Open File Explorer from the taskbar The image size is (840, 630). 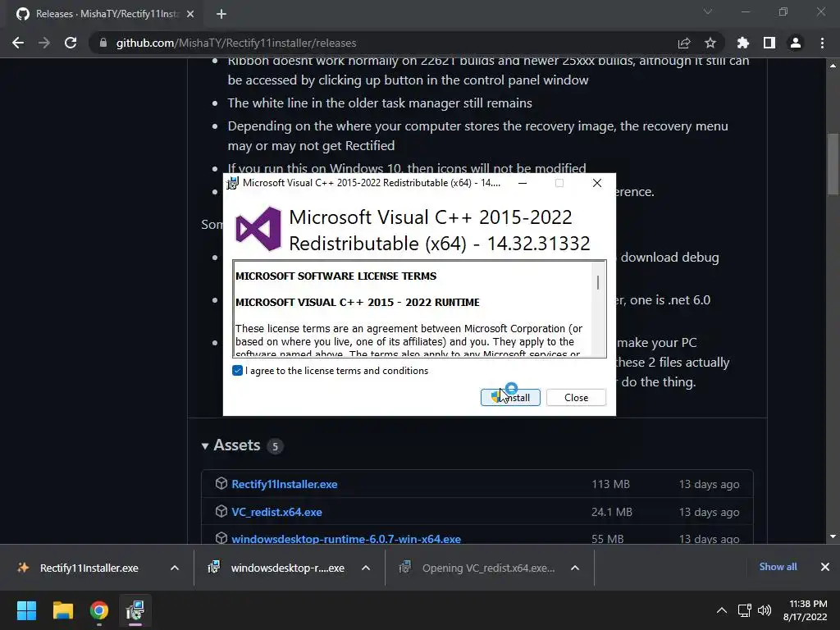click(62, 610)
